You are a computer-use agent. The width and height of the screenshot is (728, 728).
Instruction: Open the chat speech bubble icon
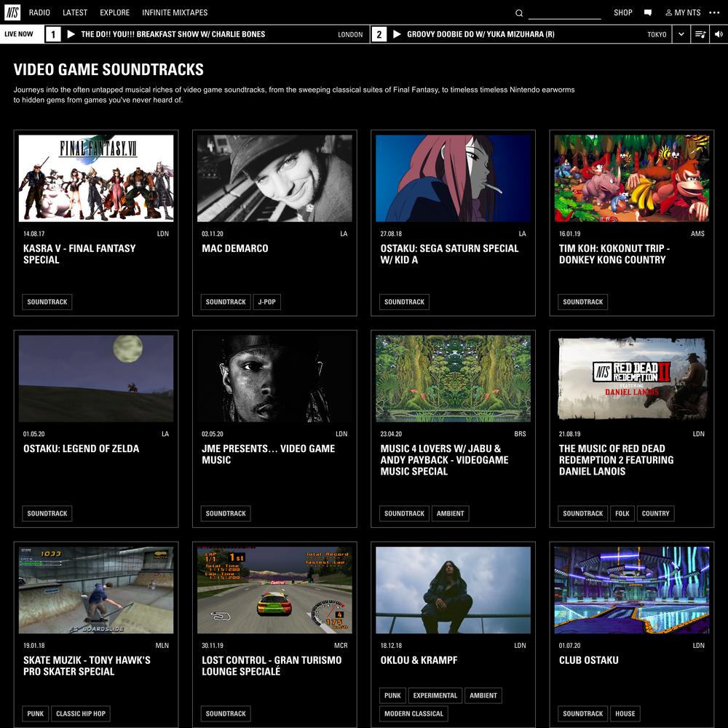click(648, 12)
